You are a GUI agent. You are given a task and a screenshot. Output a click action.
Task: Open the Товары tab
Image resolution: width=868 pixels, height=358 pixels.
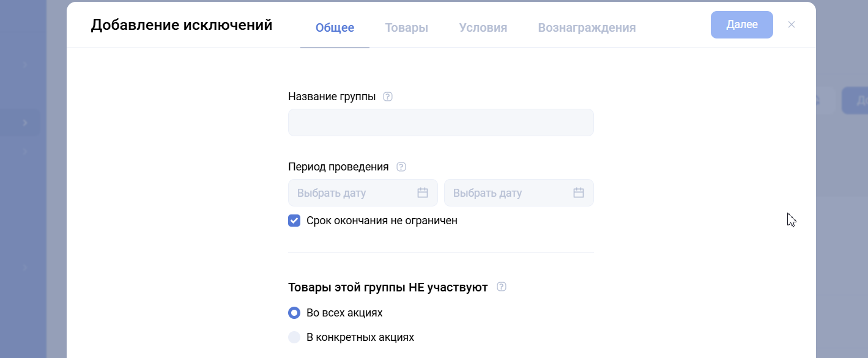(406, 27)
